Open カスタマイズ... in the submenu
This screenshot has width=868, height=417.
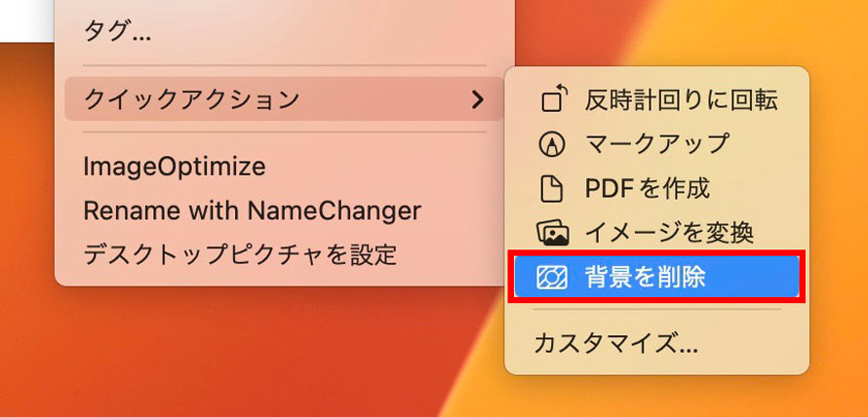656,343
